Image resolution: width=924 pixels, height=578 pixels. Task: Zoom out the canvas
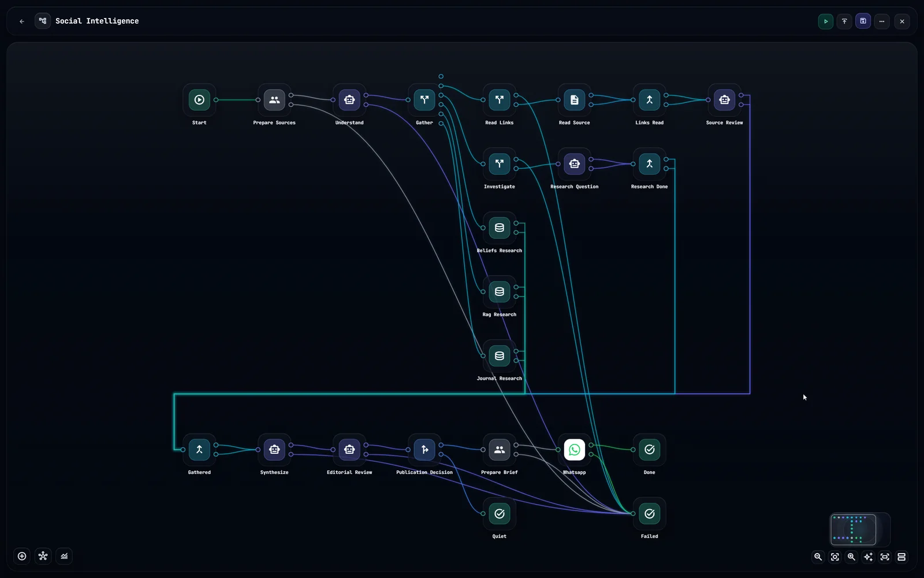pos(818,557)
